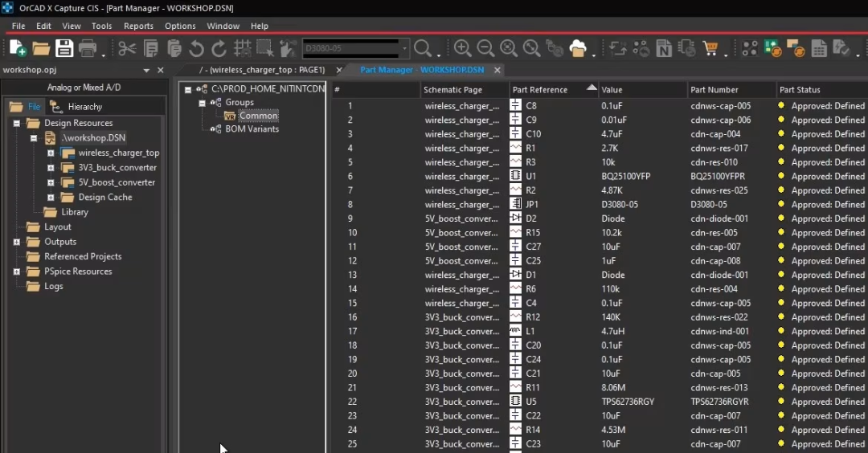The height and width of the screenshot is (453, 868).
Task: Click the magnifier search icon
Action: pos(423,49)
